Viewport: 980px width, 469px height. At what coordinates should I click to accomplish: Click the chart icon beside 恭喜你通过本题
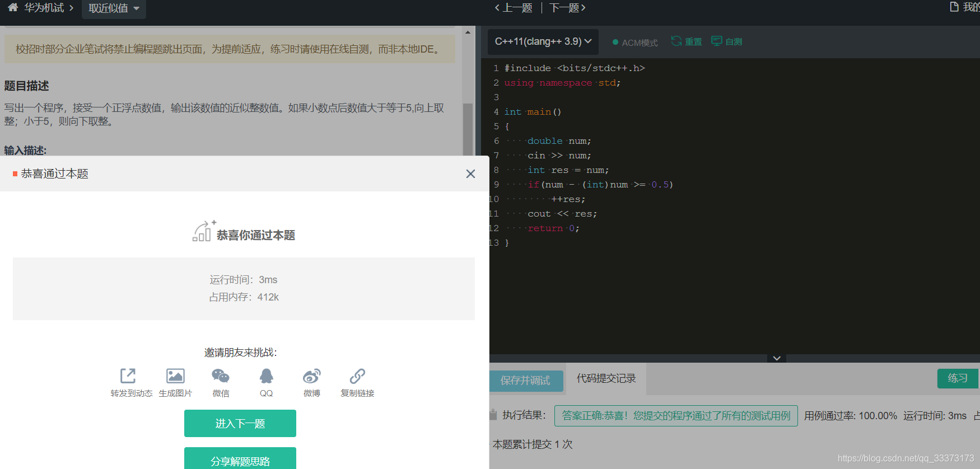[204, 231]
